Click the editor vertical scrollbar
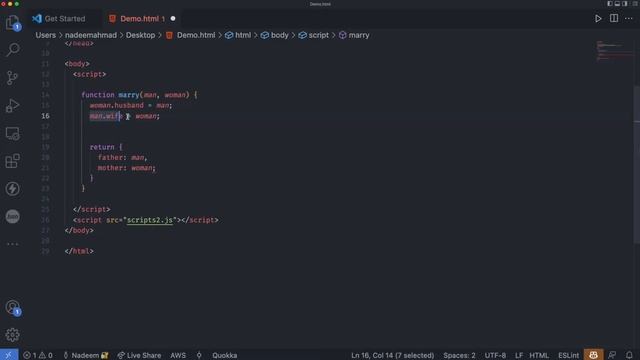640x360 pixels. tap(637, 163)
